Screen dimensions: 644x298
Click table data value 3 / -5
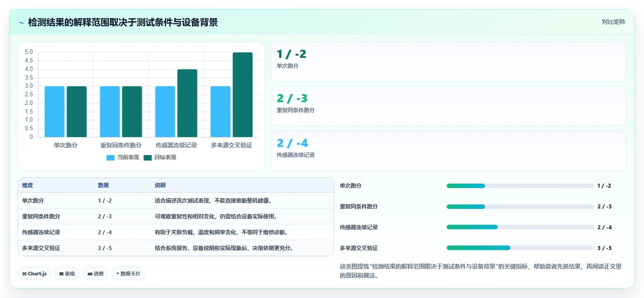(x=105, y=248)
